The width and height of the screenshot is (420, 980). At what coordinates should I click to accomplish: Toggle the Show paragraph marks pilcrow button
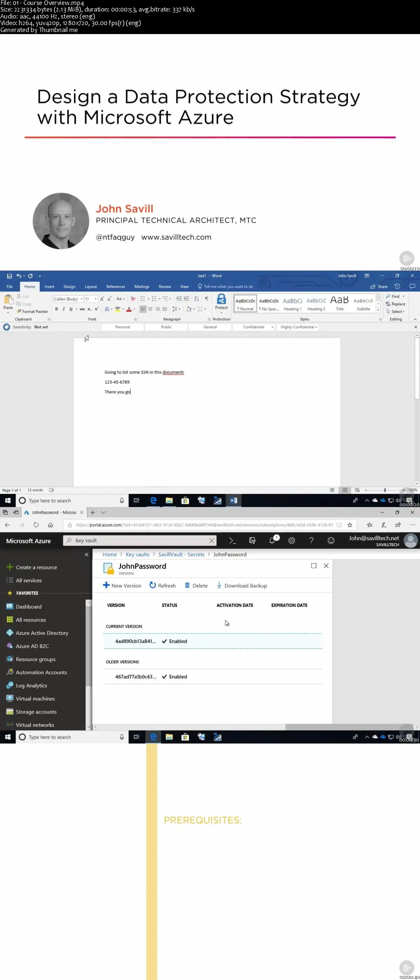point(206,299)
